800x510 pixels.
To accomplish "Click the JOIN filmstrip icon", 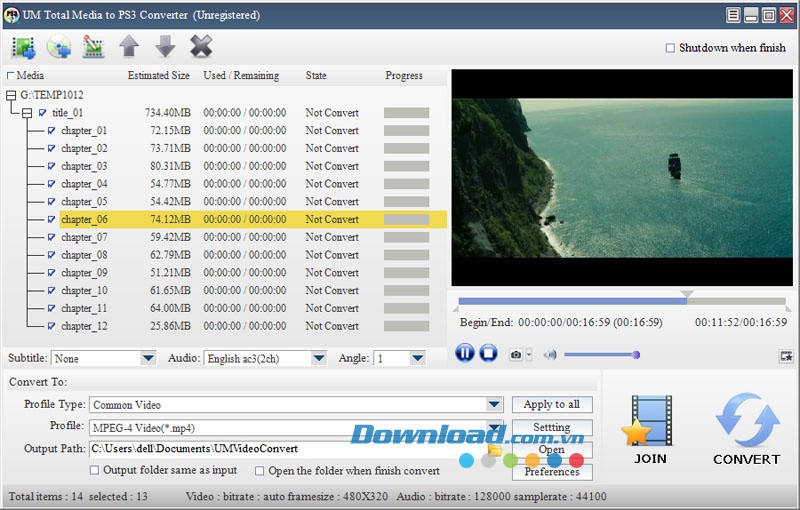I will (x=649, y=421).
